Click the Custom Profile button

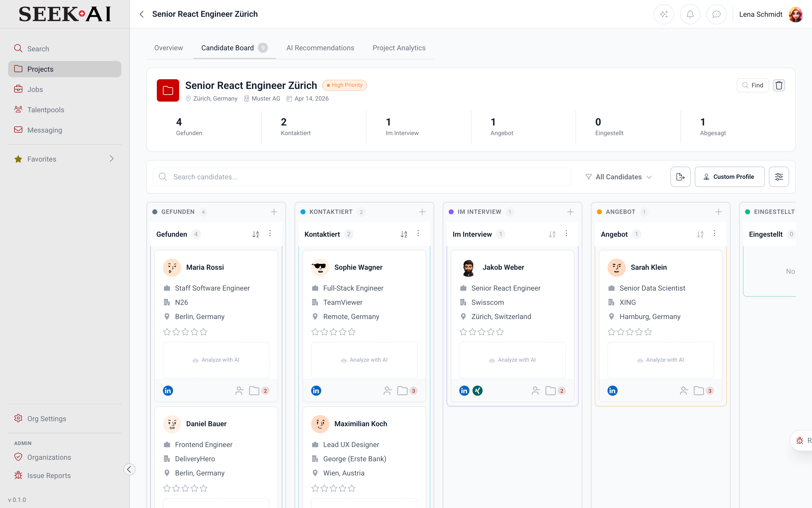pyautogui.click(x=730, y=177)
